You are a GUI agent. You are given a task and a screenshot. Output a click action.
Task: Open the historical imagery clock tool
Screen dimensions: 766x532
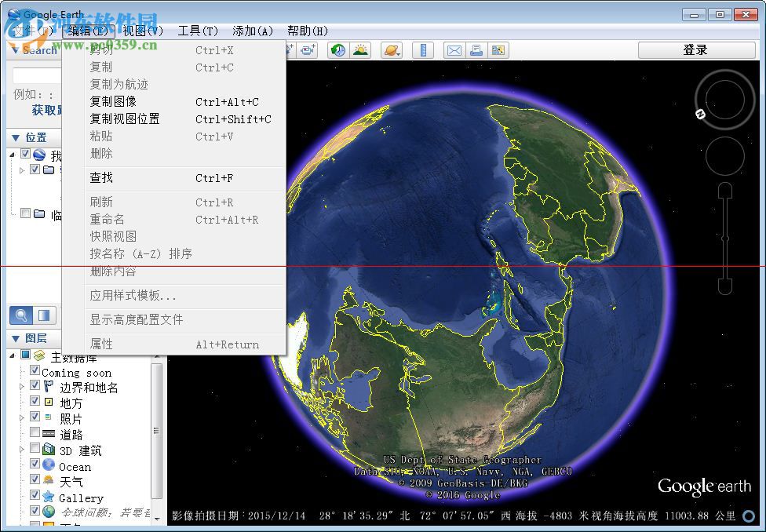tap(337, 50)
